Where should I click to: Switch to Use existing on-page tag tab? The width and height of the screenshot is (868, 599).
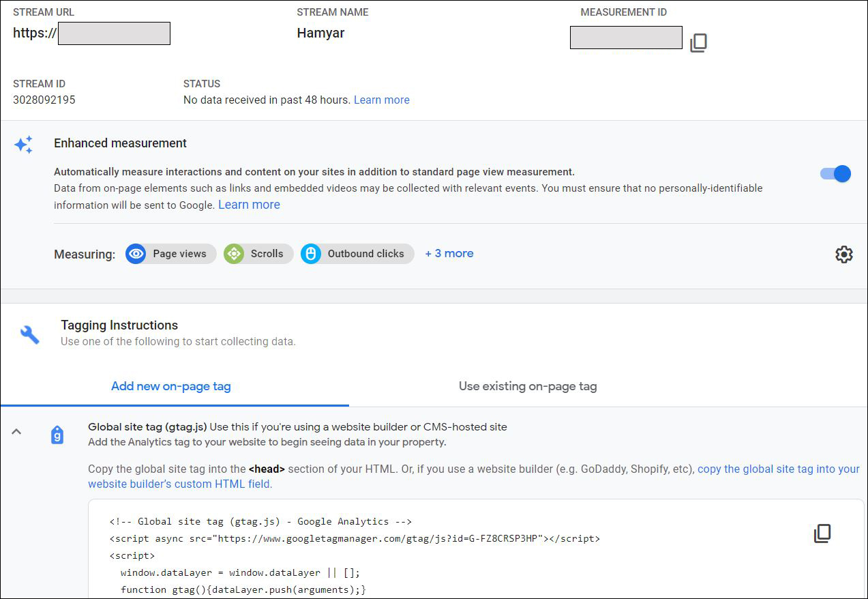528,386
